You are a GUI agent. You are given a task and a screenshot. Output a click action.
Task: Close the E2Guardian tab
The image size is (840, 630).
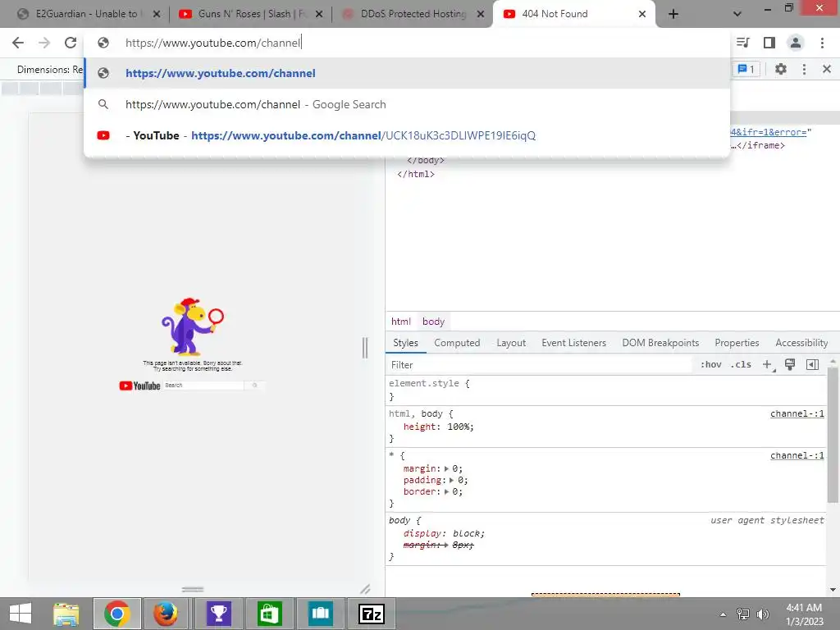point(157,15)
